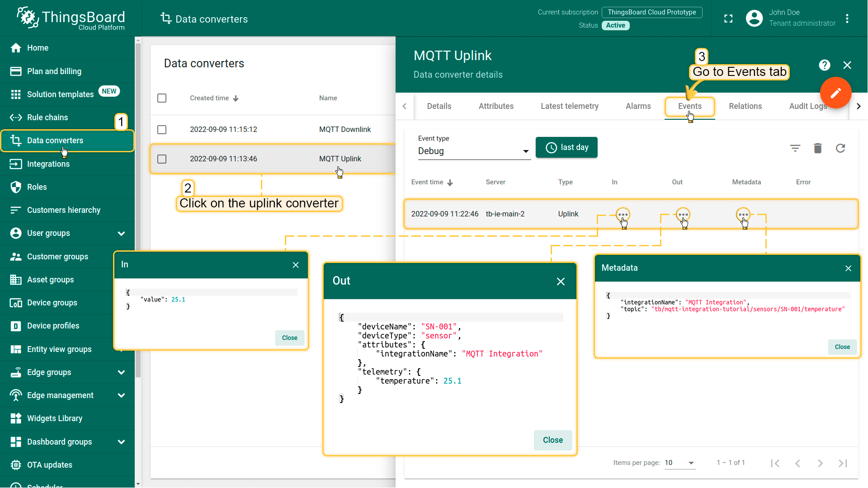Check the MQTT Downlink row checkbox
This screenshot has width=868, height=488.
(x=162, y=130)
